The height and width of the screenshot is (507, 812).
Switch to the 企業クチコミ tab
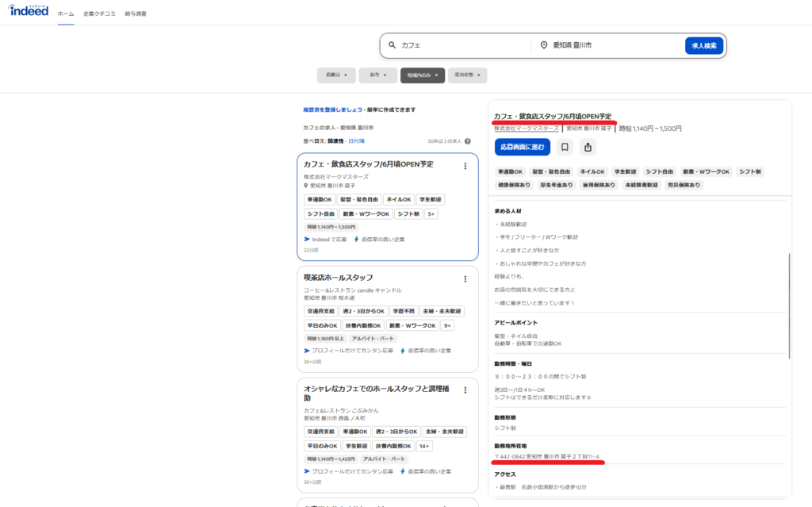[99, 13]
